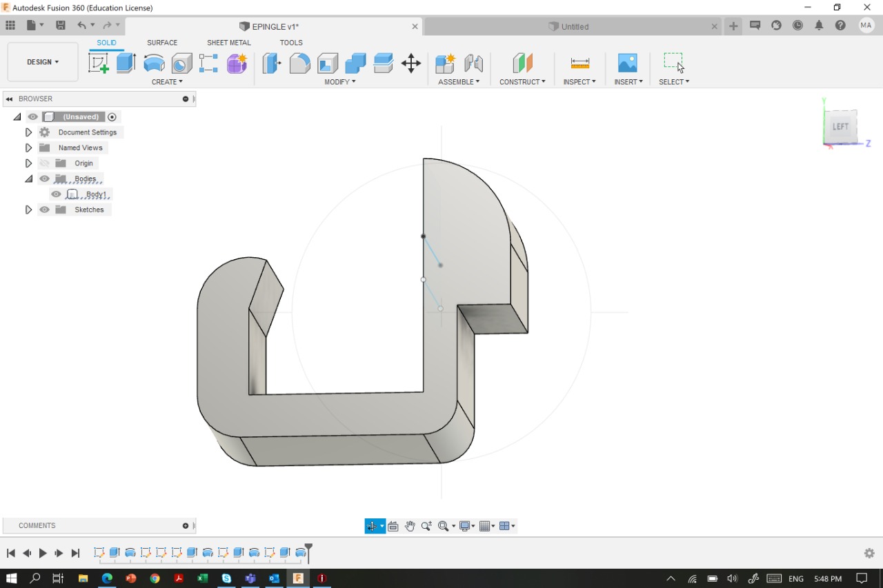Click the Insert image icon

tap(627, 63)
